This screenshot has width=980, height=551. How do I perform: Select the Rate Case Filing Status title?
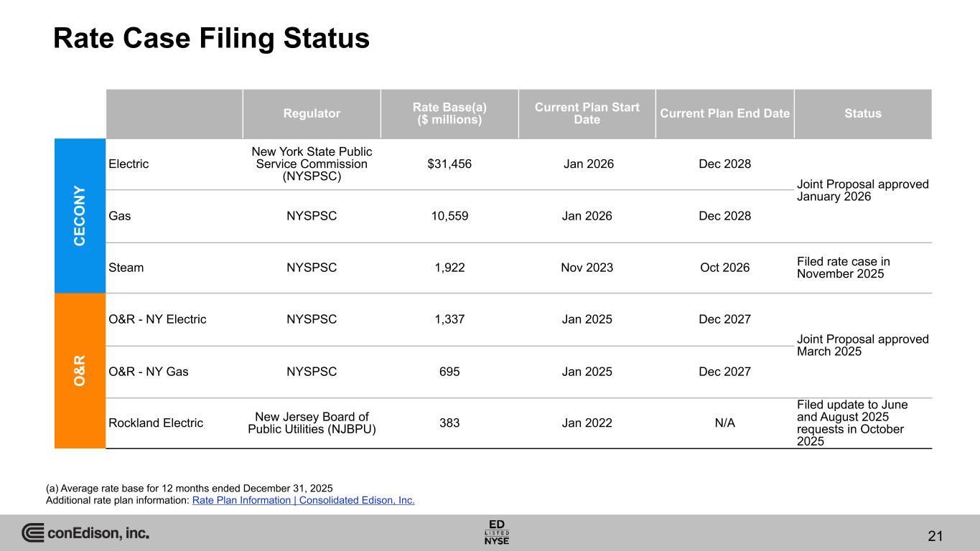211,39
